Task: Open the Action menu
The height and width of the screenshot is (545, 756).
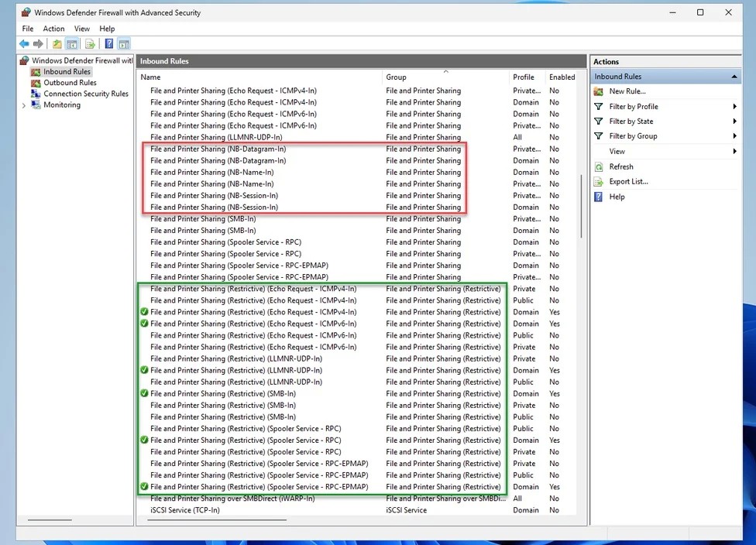Action: tap(53, 29)
